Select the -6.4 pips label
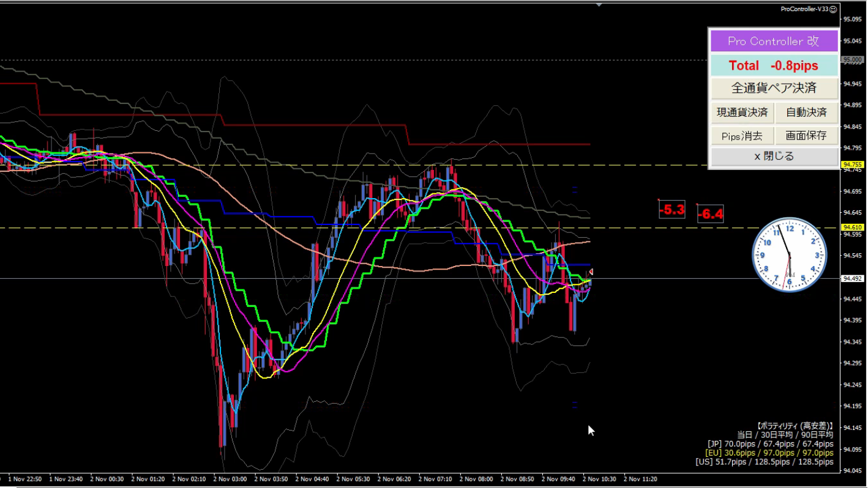Screen dimensions: 868x488 (x=710, y=214)
